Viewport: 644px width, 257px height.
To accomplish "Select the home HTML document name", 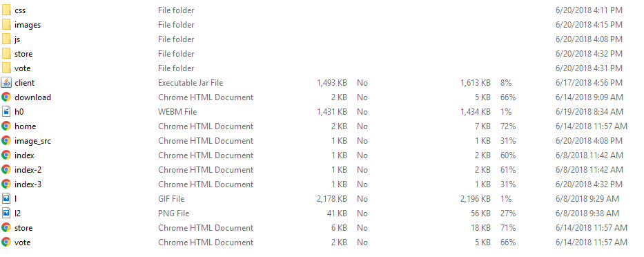I will (x=25, y=126).
